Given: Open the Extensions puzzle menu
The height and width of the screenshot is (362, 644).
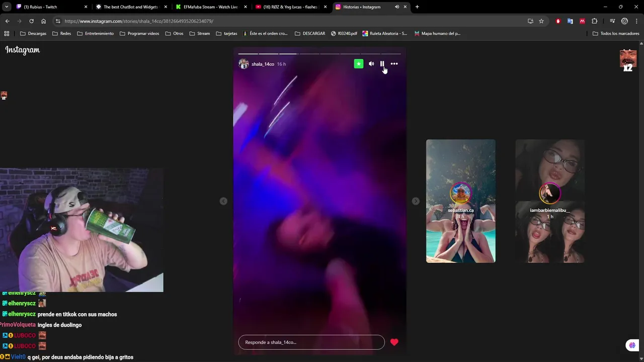Looking at the screenshot, I should [595, 21].
